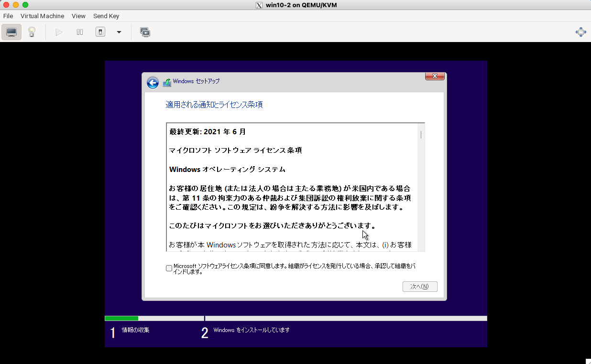Image resolution: width=591 pixels, height=364 pixels.
Task: Click the text 最終更新: 2021 年 6 月
Action: tap(208, 132)
